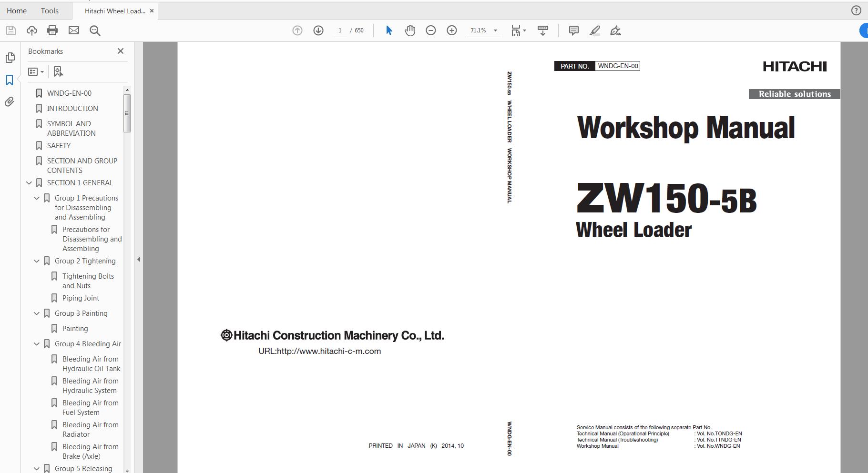Open the Fill & Sign tool

click(616, 30)
